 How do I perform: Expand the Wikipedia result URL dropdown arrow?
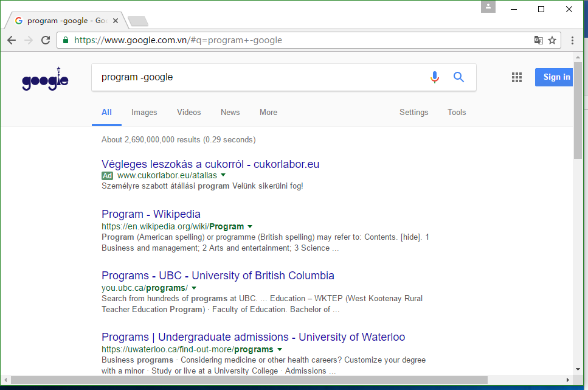250,226
